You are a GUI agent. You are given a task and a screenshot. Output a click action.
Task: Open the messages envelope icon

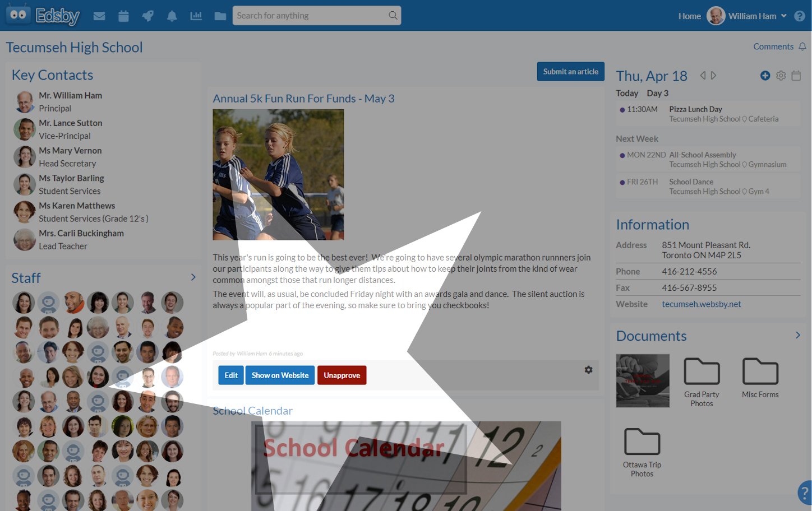pyautogui.click(x=99, y=16)
